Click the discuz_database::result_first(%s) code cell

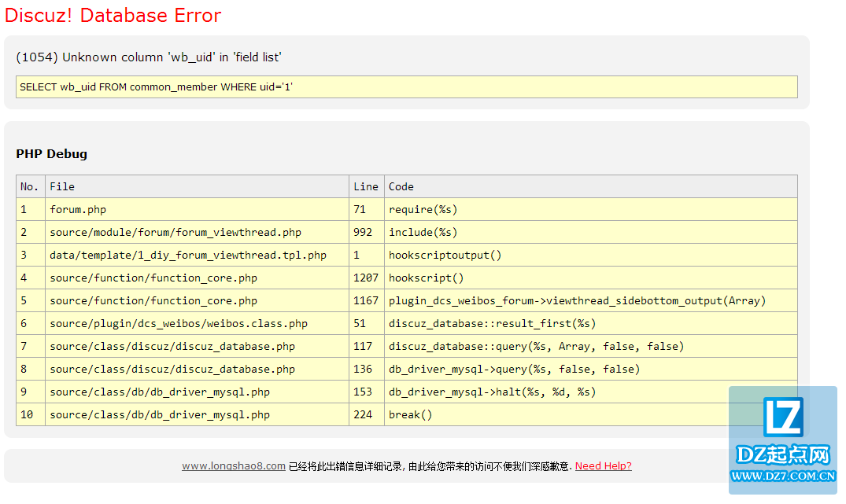click(x=591, y=323)
